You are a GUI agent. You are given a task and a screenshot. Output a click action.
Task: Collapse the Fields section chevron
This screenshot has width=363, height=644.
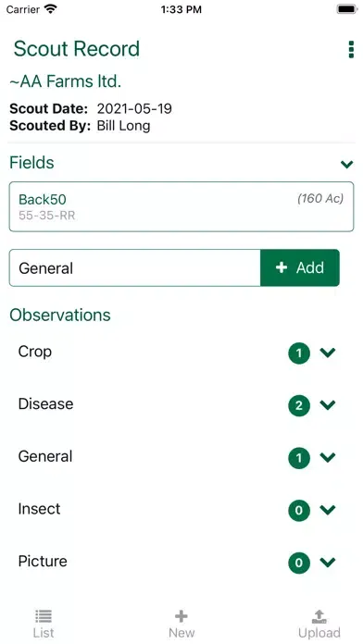[346, 165]
